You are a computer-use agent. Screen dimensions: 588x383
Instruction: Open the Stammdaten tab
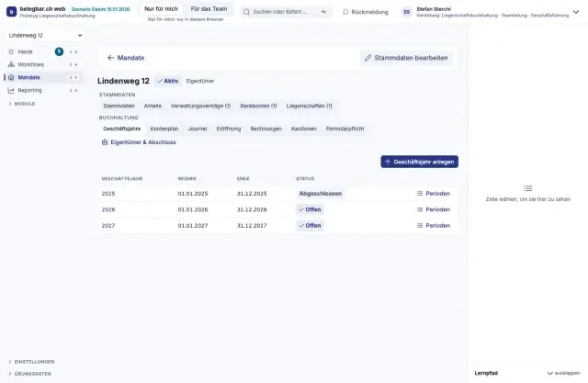point(119,106)
